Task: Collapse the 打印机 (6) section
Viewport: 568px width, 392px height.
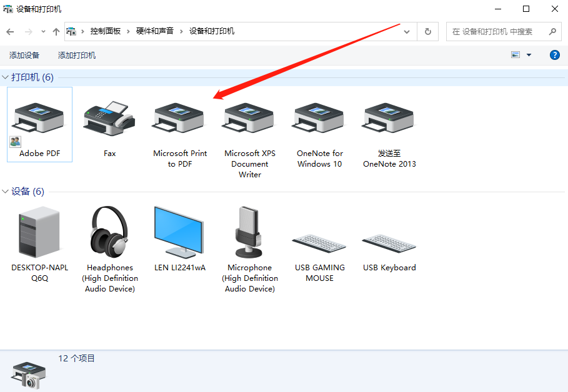Action: [x=6, y=77]
